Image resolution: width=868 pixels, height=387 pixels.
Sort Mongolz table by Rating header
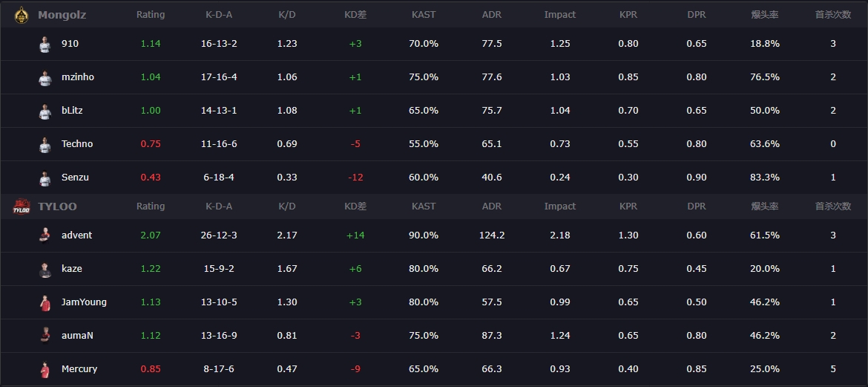click(151, 15)
